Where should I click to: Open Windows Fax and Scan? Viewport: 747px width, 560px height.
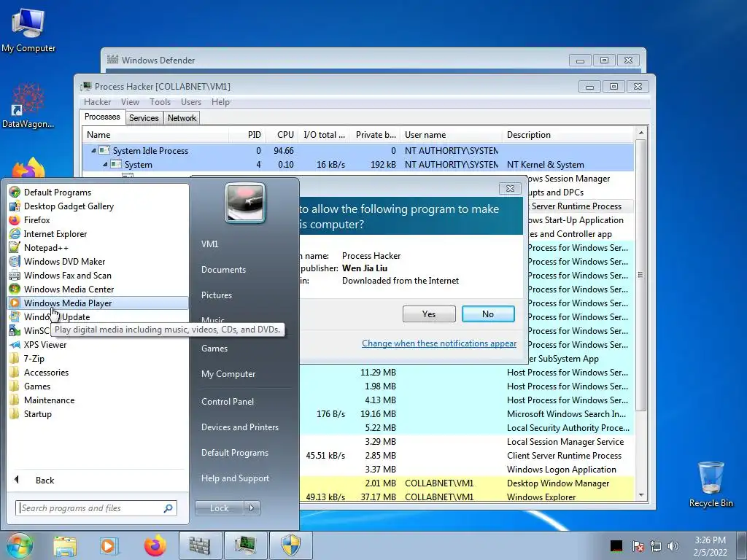[x=67, y=275]
